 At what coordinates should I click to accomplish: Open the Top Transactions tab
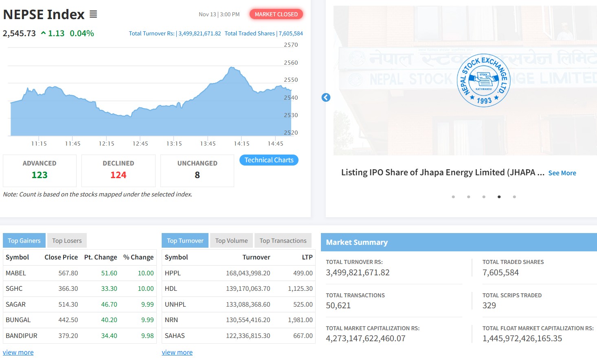(283, 241)
